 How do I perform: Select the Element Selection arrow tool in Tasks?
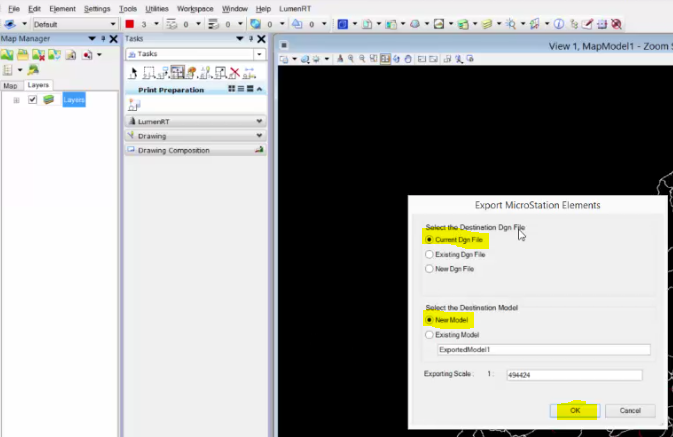(x=133, y=73)
